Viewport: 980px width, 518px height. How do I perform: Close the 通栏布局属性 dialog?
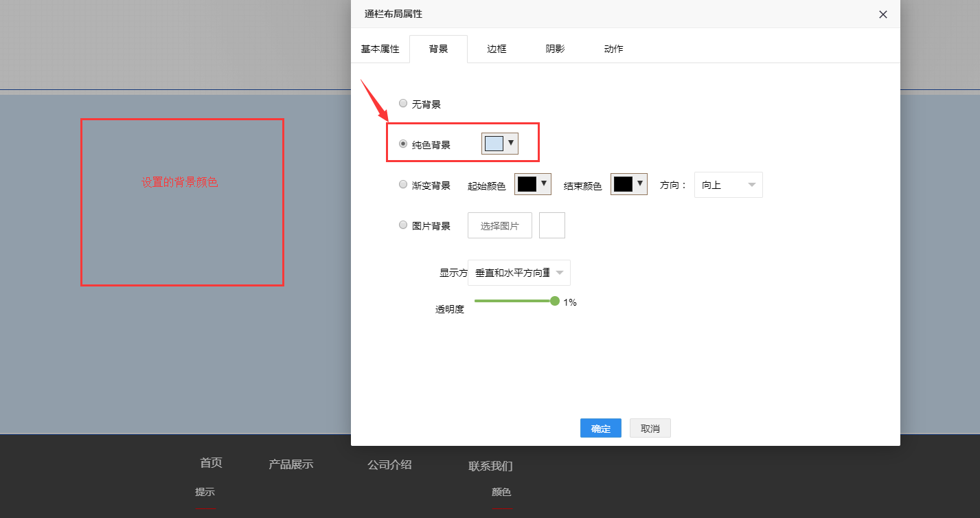point(883,14)
